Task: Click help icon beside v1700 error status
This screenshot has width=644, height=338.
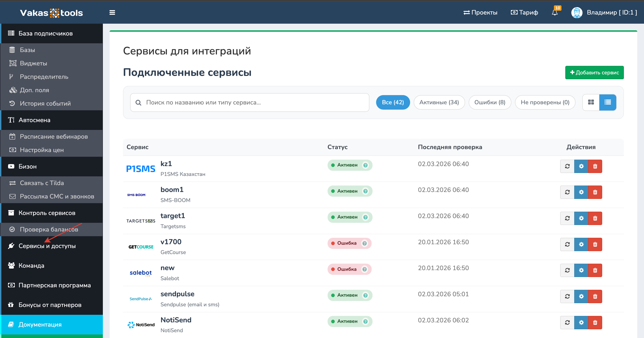Action: [x=364, y=243]
